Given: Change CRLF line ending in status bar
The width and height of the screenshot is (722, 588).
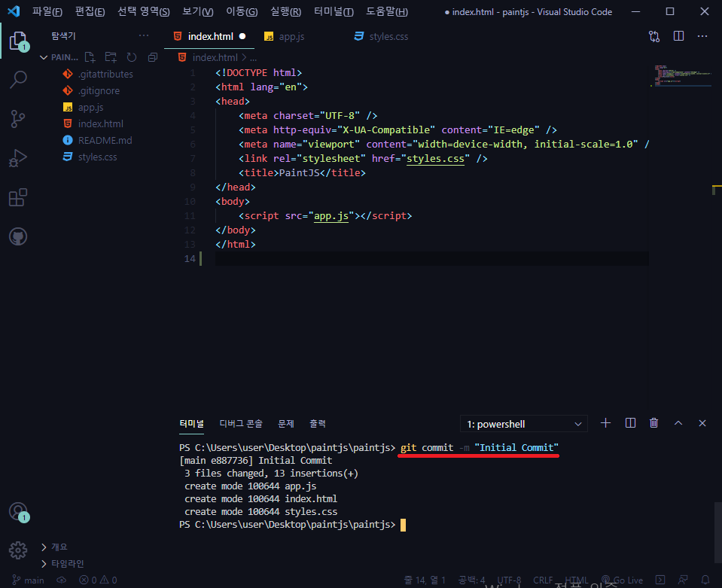Looking at the screenshot, I should tap(543, 580).
